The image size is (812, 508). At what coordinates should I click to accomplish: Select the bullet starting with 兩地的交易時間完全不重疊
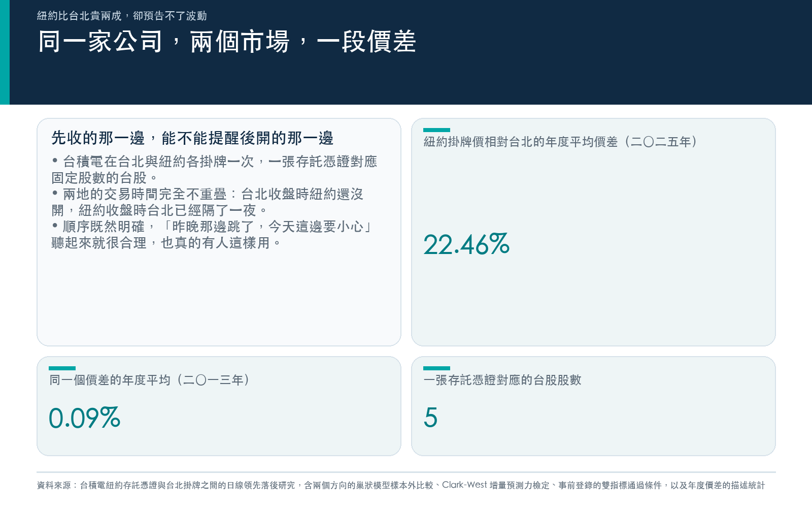pyautogui.click(x=208, y=202)
